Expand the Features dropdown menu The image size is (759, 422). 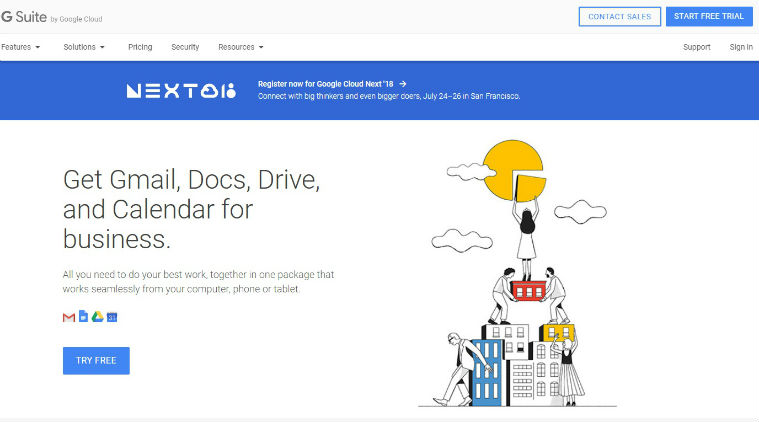pyautogui.click(x=21, y=47)
